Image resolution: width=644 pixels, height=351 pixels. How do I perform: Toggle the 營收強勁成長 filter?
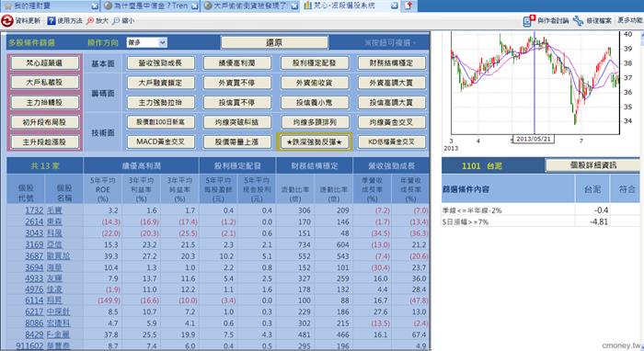160,62
